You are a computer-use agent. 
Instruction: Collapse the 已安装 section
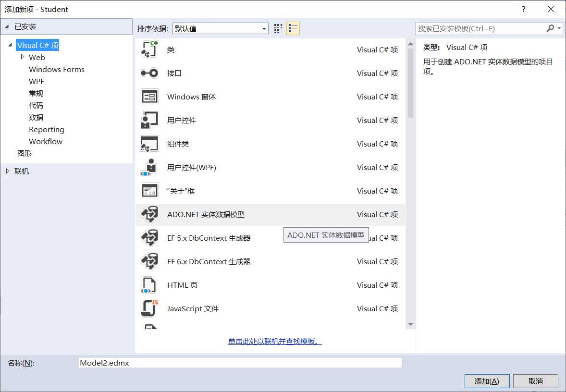(7, 27)
